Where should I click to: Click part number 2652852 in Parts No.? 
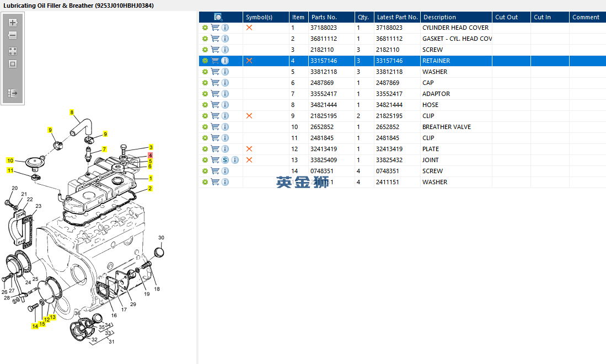[322, 127]
